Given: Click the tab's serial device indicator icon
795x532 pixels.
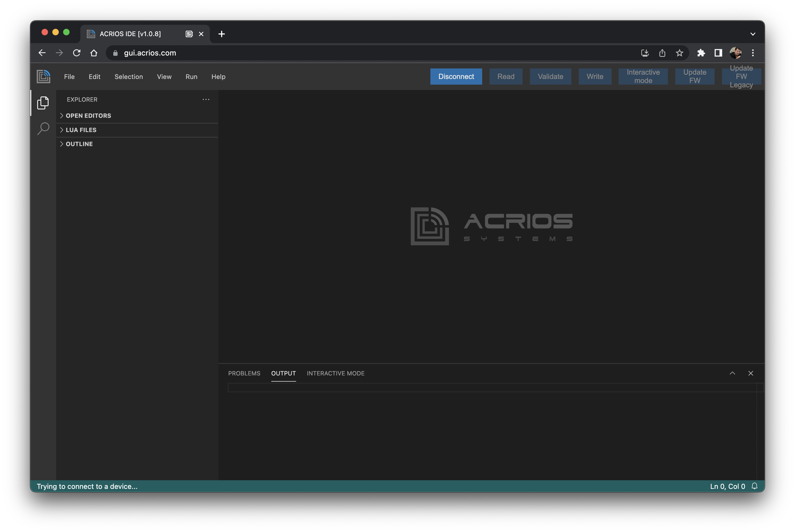Looking at the screenshot, I should click(189, 34).
